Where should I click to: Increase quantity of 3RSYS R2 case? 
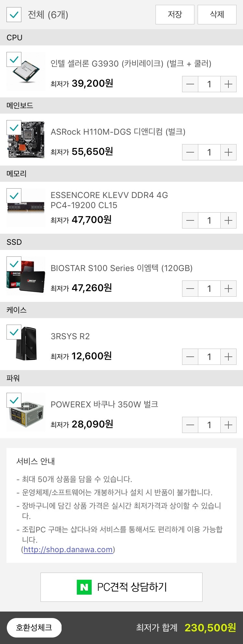coord(228,357)
